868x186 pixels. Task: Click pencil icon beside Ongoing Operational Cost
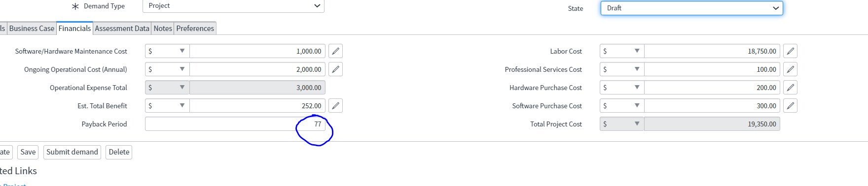[x=335, y=69]
